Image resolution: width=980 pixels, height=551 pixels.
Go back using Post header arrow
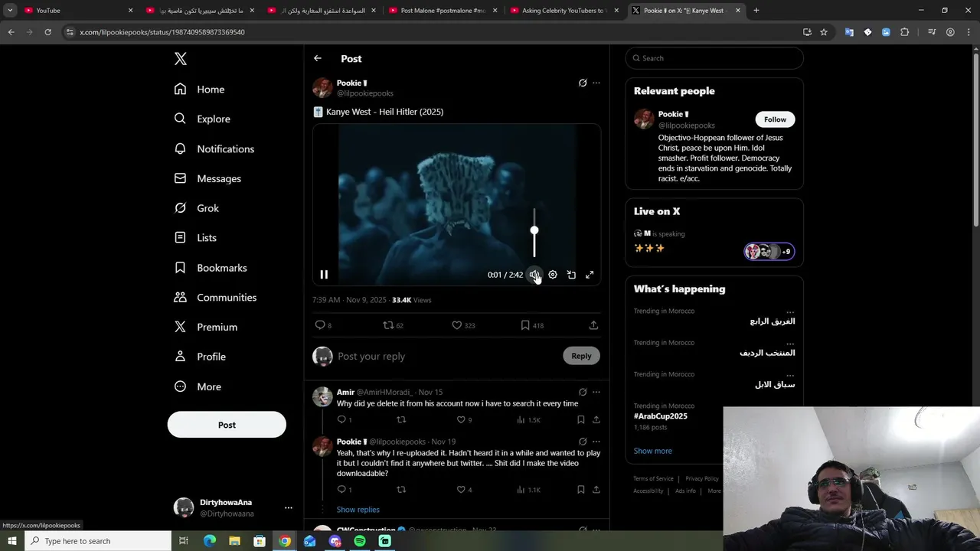pos(318,58)
